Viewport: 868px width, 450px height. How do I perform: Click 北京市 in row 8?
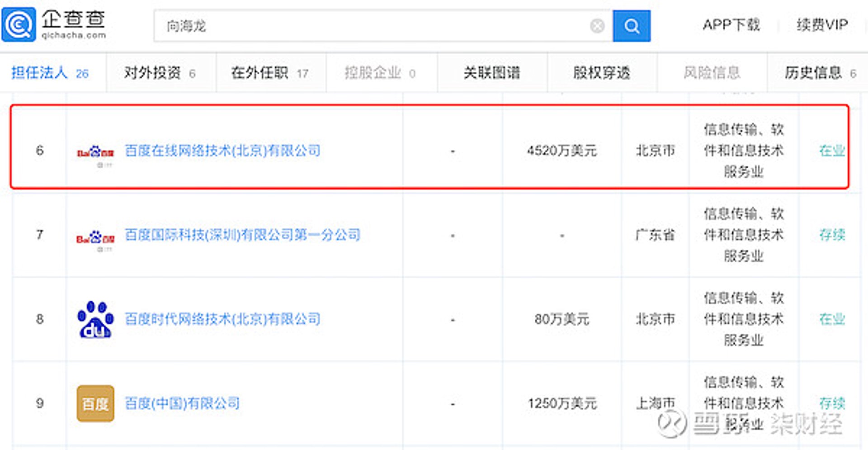[655, 319]
